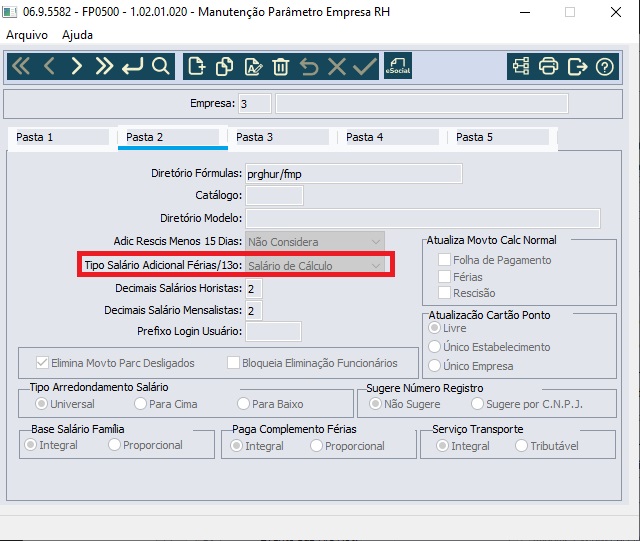This screenshot has height=541, width=640.
Task: Go to previous record arrow
Action: [x=49, y=66]
